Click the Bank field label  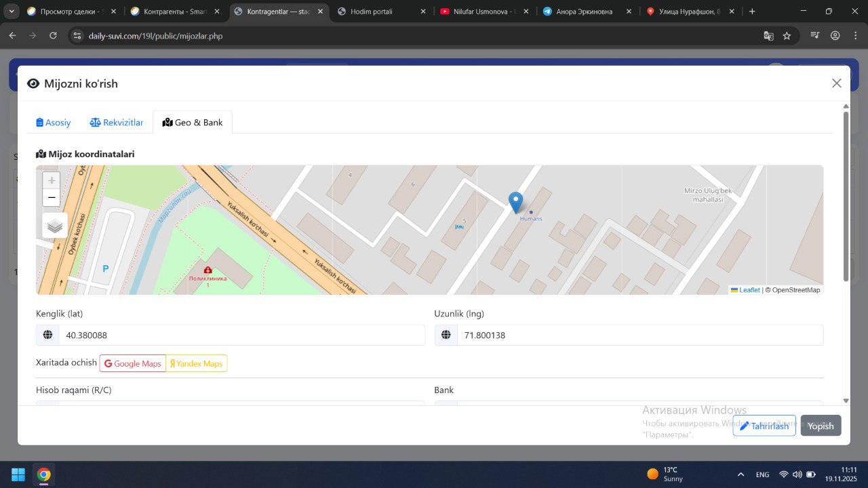point(444,390)
